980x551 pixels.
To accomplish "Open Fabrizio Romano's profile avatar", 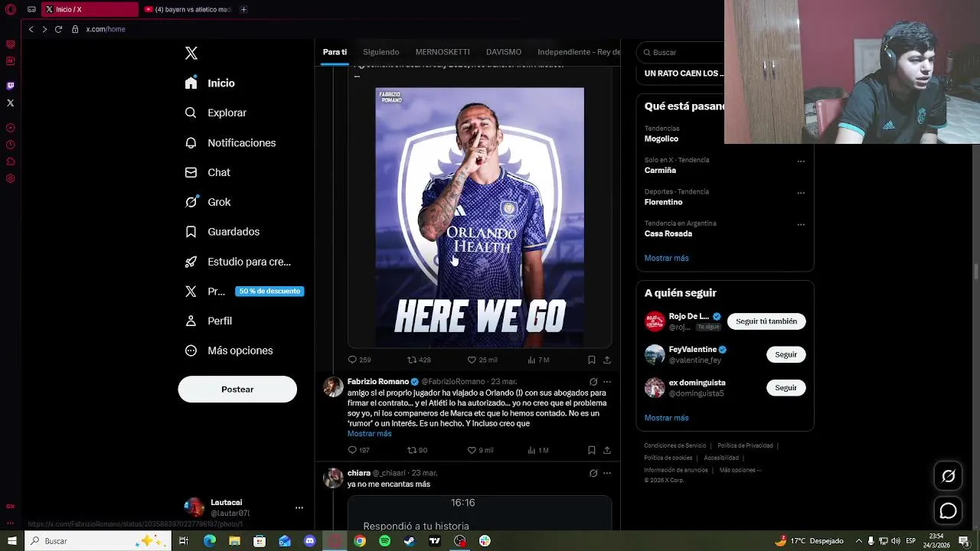I will click(333, 386).
